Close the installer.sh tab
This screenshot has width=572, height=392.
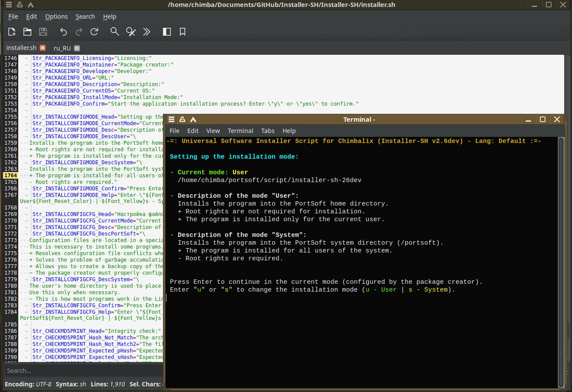click(x=43, y=48)
